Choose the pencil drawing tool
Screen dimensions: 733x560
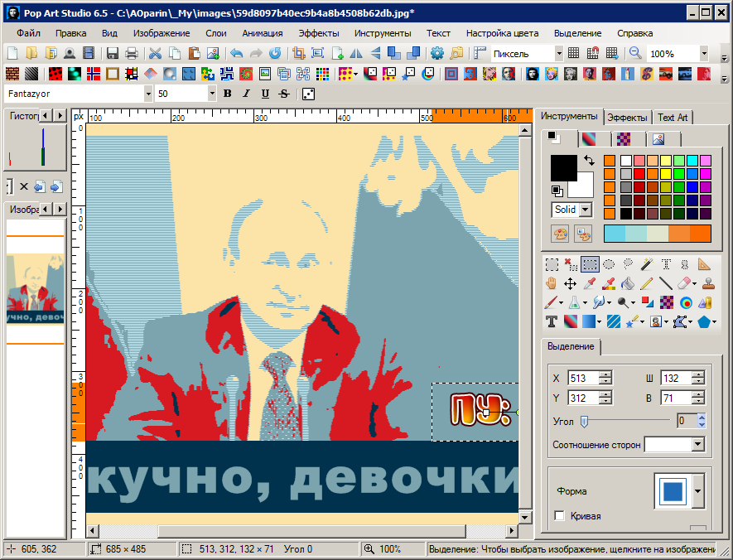pyautogui.click(x=647, y=283)
